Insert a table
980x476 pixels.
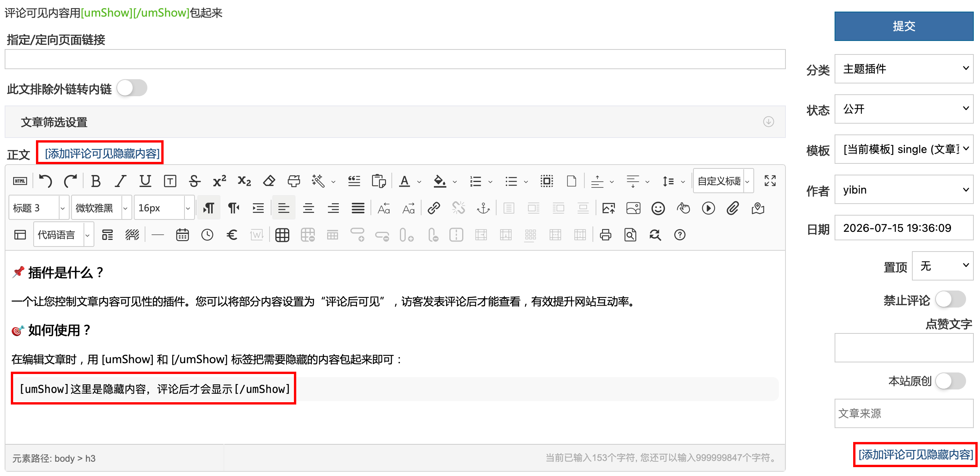click(282, 235)
